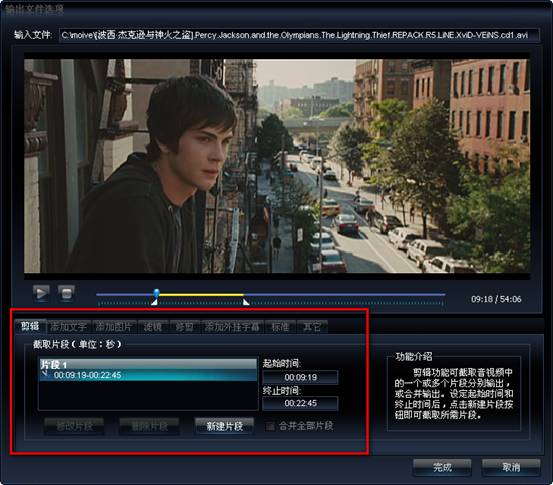The image size is (553, 485).
Task: Toggle the 合并全部片段 checkbox
Action: pos(270,426)
